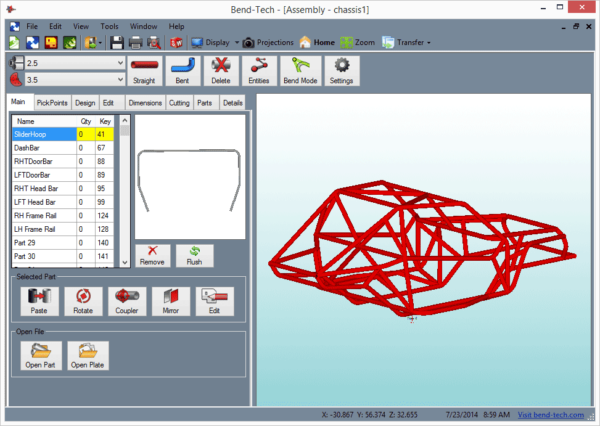Click the Delete tube button

(x=221, y=71)
